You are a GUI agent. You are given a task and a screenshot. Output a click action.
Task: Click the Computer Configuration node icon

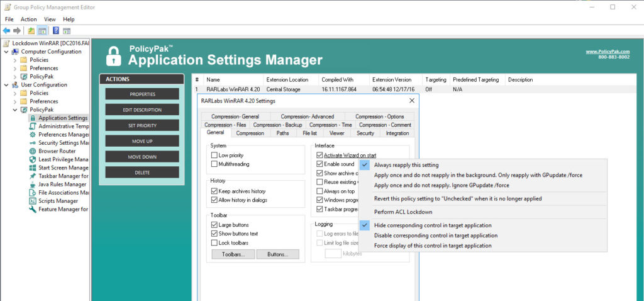click(x=15, y=52)
